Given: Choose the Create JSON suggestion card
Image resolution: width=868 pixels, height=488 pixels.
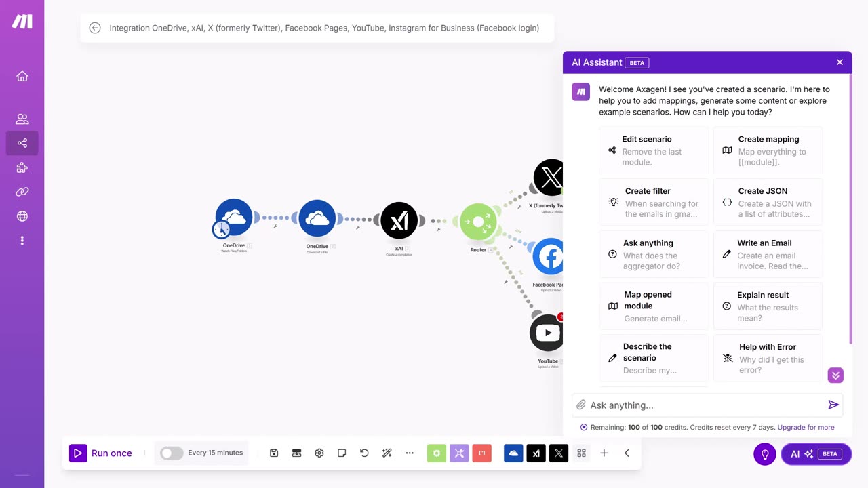Looking at the screenshot, I should [768, 202].
